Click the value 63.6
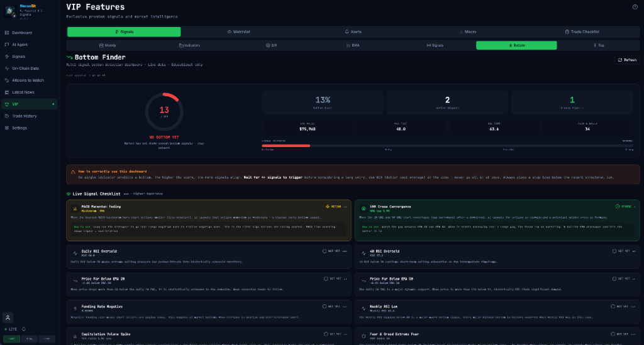The image size is (644, 345). click(494, 129)
